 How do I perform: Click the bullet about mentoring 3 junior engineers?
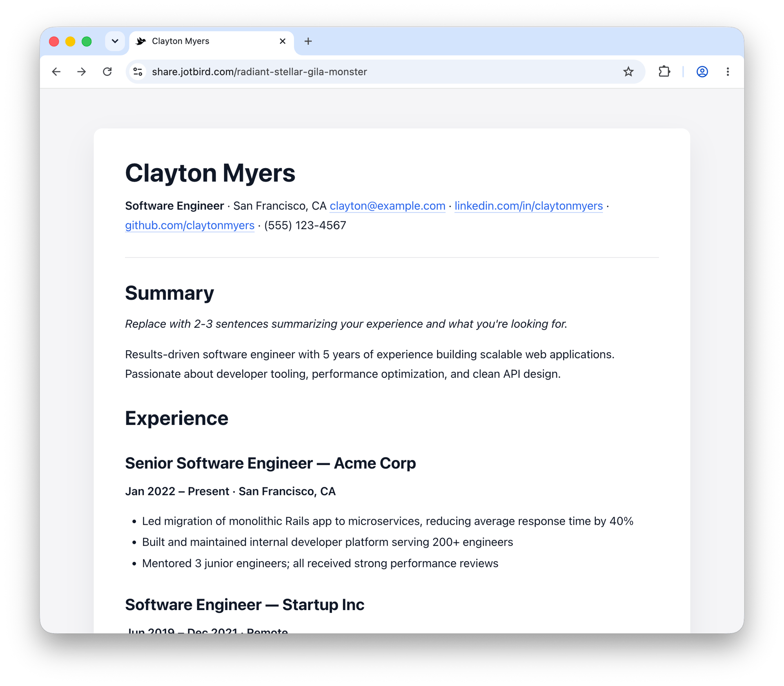[x=320, y=563]
